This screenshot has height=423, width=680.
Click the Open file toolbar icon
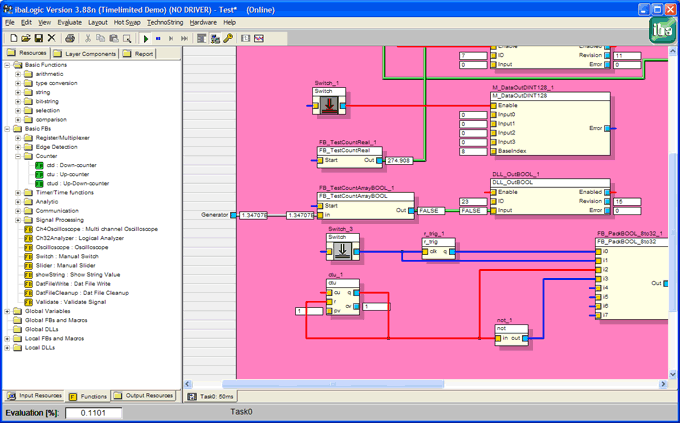26,38
